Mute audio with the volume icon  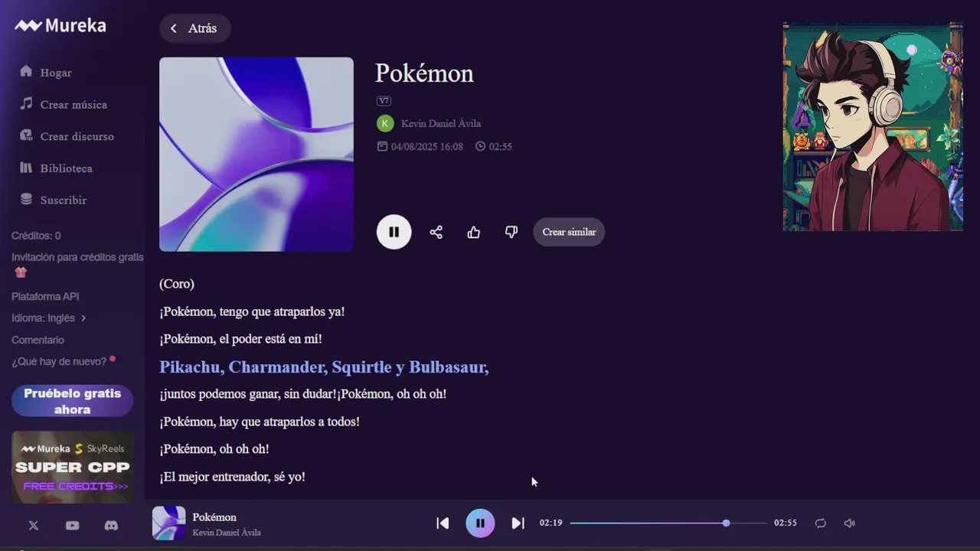(849, 523)
